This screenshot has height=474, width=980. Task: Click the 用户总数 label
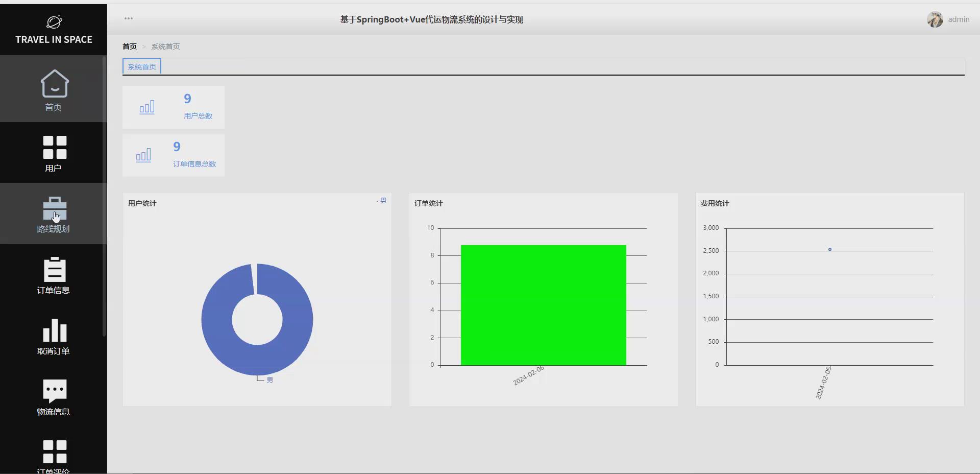point(198,116)
